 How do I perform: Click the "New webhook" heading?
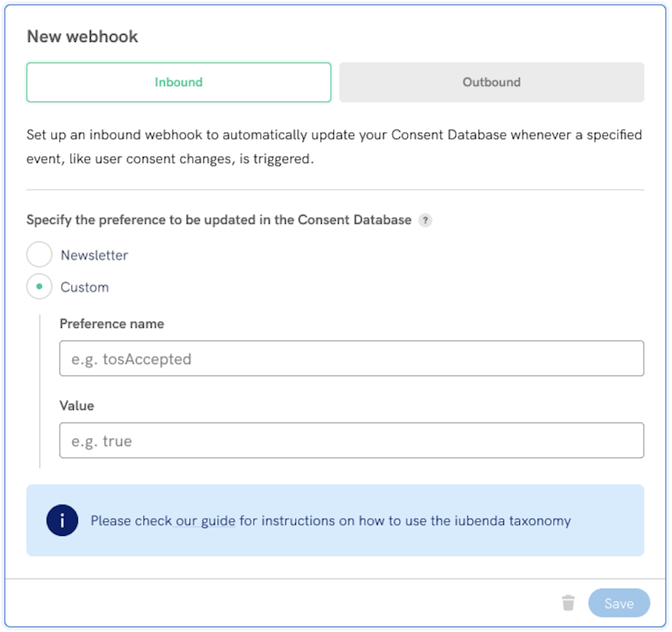point(83,36)
